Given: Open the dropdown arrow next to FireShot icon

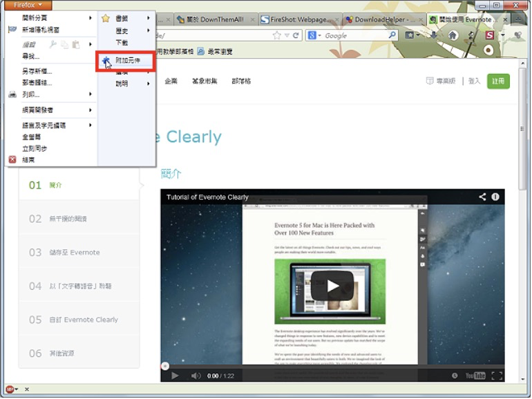Looking at the screenshot, I should (x=502, y=35).
